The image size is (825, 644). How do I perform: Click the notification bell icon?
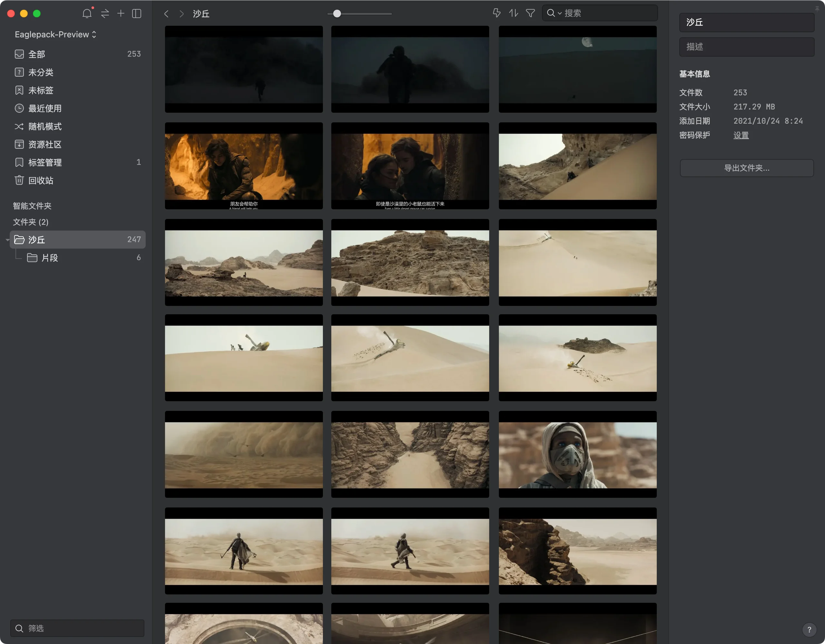87,14
